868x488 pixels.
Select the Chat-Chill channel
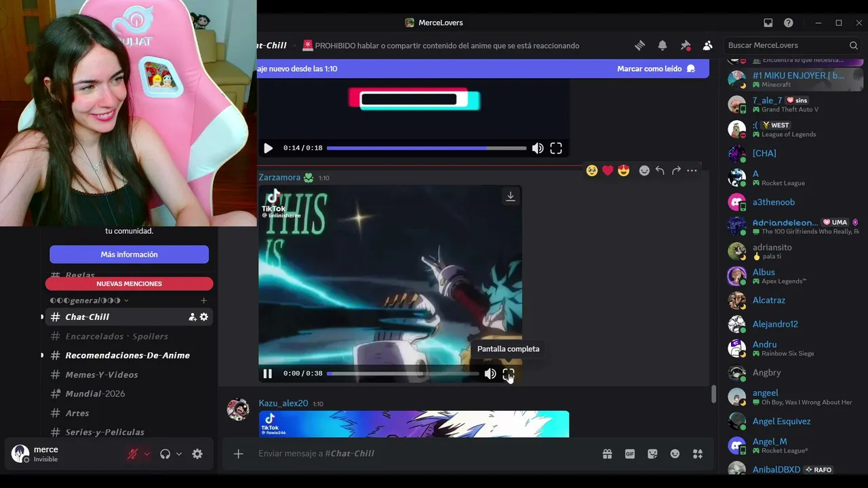point(129,317)
